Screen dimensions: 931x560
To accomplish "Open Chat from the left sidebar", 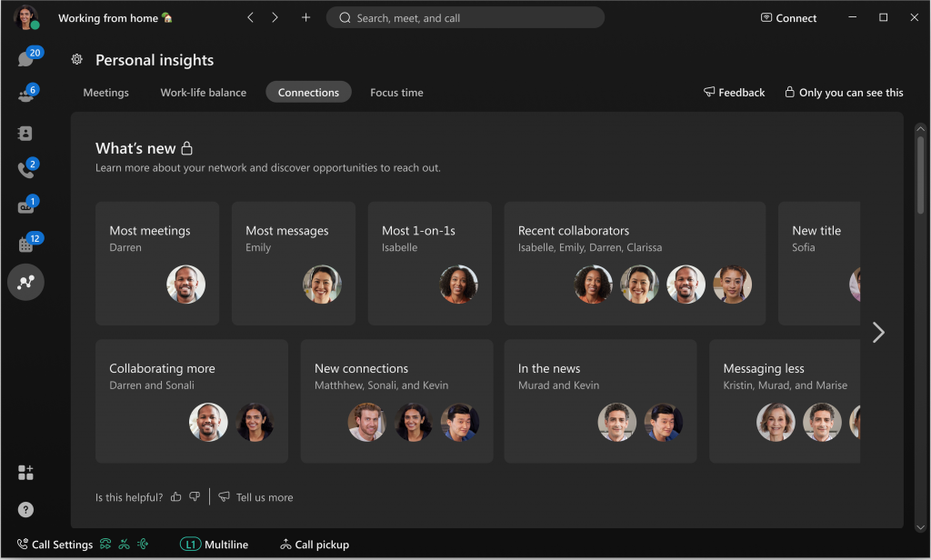I will [25, 55].
